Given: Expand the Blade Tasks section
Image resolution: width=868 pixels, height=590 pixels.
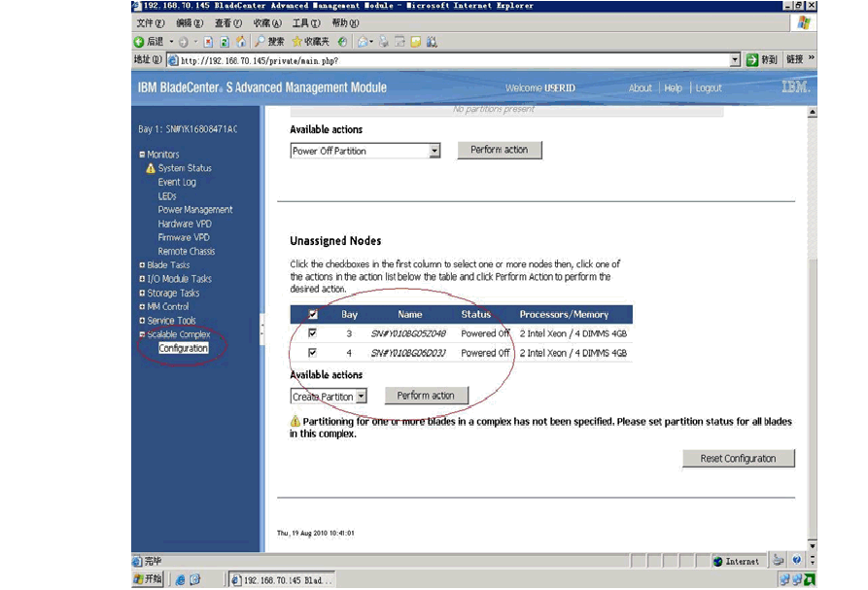Looking at the screenshot, I should (x=142, y=265).
